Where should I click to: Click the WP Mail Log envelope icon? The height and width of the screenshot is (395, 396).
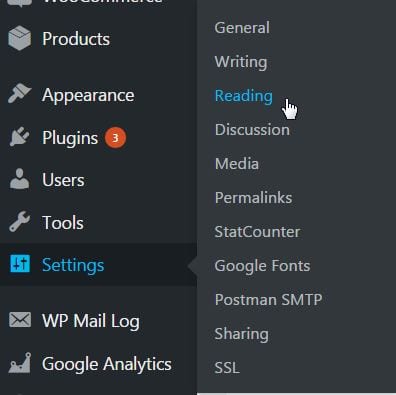(20, 320)
